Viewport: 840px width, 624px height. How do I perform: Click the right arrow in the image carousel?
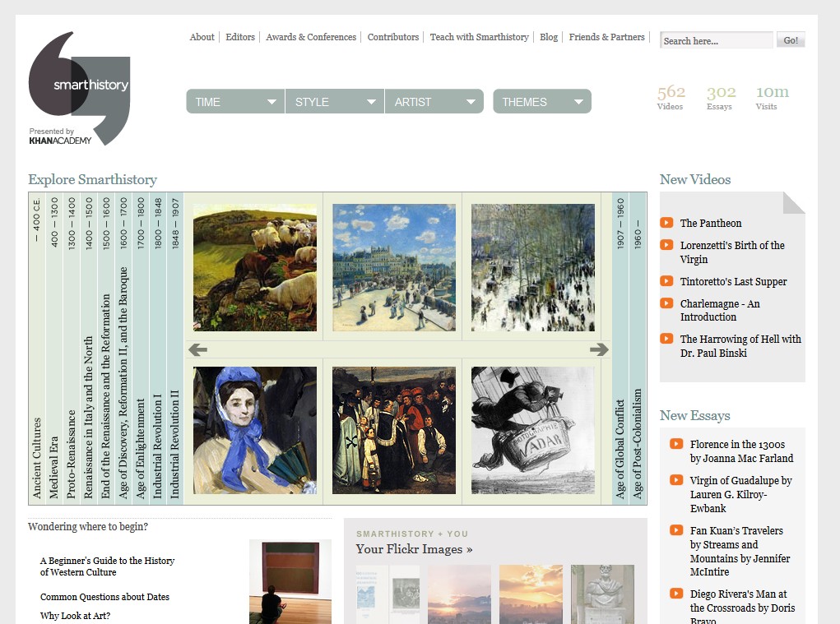(599, 349)
